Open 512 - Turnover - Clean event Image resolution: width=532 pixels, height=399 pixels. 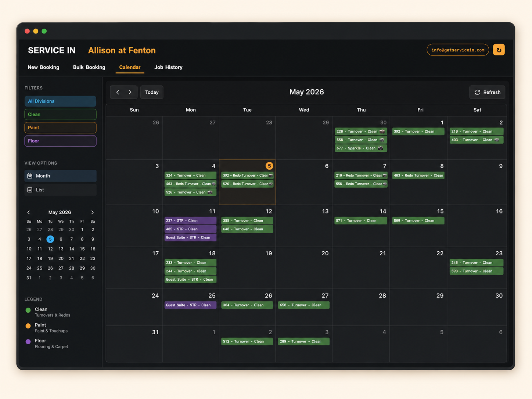[x=247, y=342]
